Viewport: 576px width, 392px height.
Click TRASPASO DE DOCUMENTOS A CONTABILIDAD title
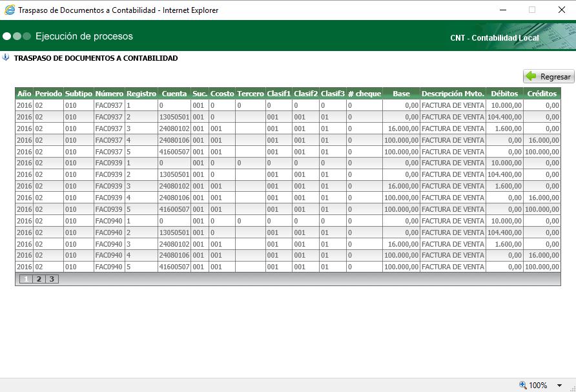click(96, 58)
